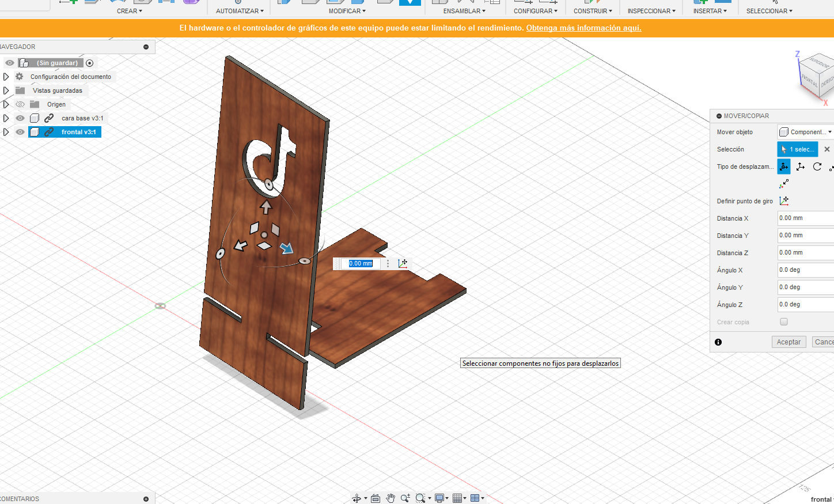Click the white left arrow of move manipulator

click(x=240, y=246)
